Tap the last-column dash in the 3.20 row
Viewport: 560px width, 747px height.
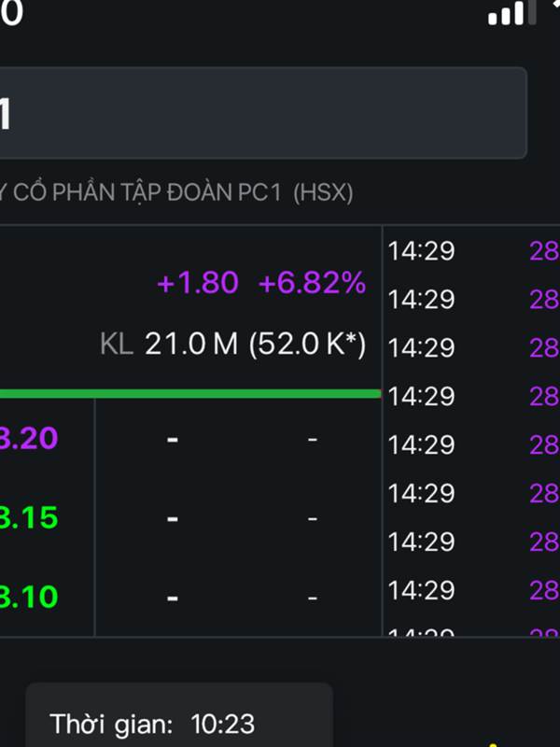pyautogui.click(x=313, y=438)
